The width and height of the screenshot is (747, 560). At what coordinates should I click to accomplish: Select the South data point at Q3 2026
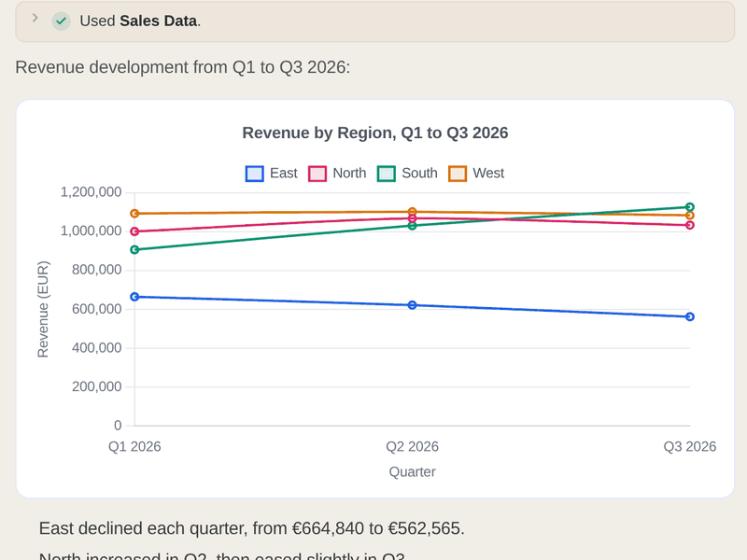click(690, 207)
